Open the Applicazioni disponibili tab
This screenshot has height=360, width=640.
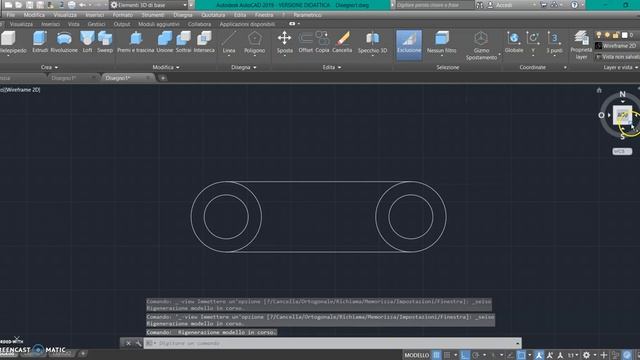(x=247, y=24)
